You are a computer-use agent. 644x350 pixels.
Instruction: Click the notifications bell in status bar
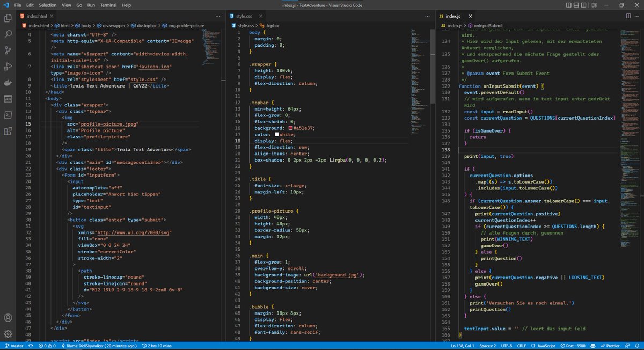point(638,346)
